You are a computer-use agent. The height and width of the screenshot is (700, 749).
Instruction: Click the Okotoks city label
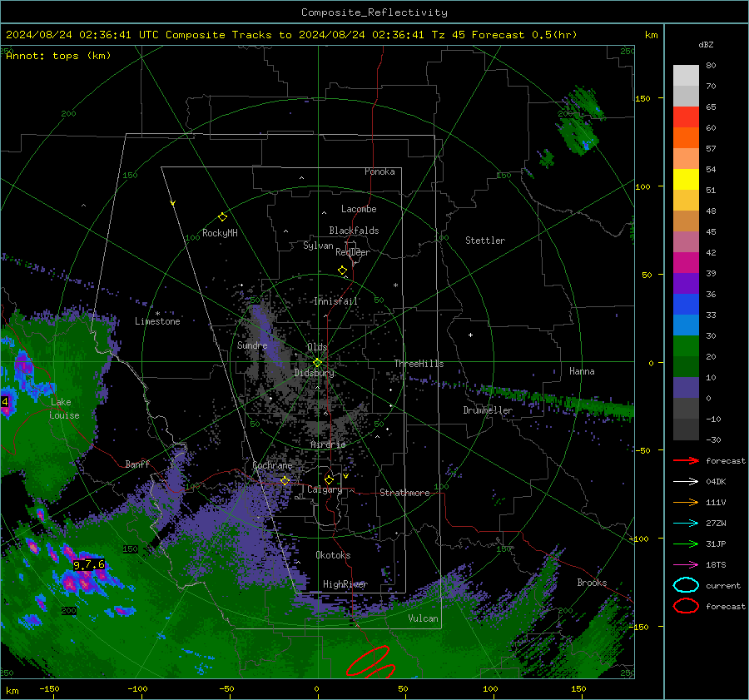pos(333,555)
